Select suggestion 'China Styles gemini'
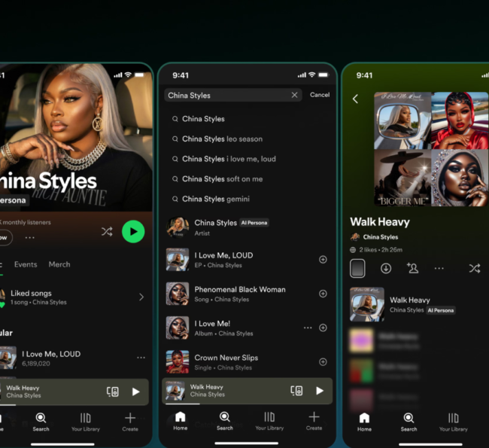Screen dimensions: 489x448 (211, 199)
